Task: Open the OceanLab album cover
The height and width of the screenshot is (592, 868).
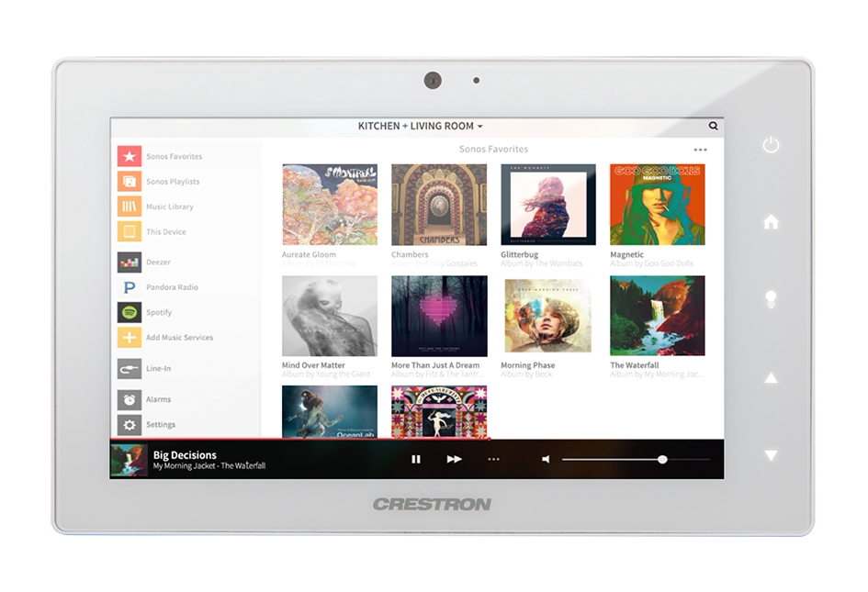Action: [330, 412]
